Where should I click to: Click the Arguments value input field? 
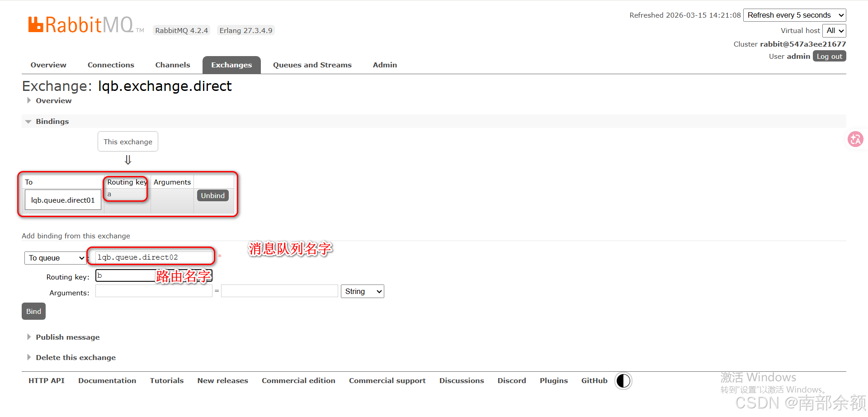coord(279,291)
